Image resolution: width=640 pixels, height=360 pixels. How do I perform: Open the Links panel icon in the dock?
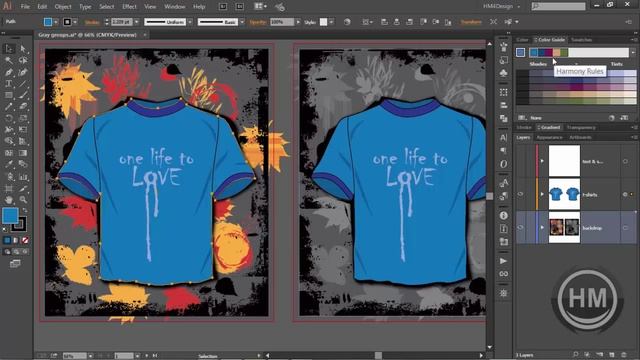click(x=504, y=274)
